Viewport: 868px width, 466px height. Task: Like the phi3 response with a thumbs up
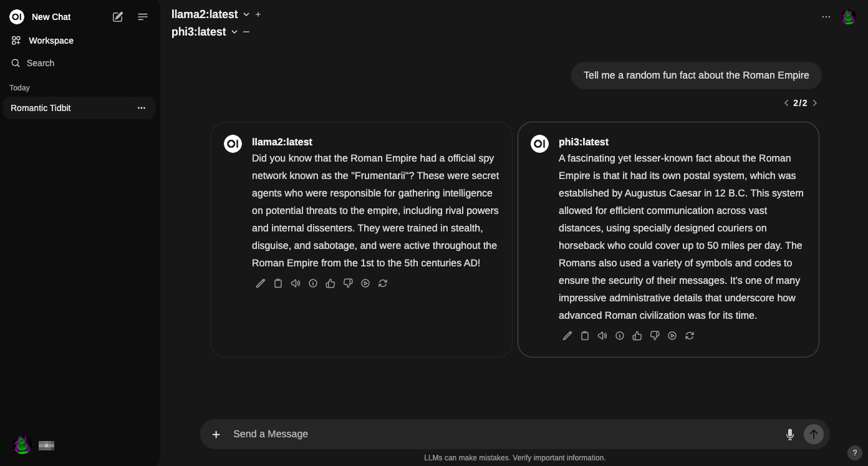tap(637, 336)
